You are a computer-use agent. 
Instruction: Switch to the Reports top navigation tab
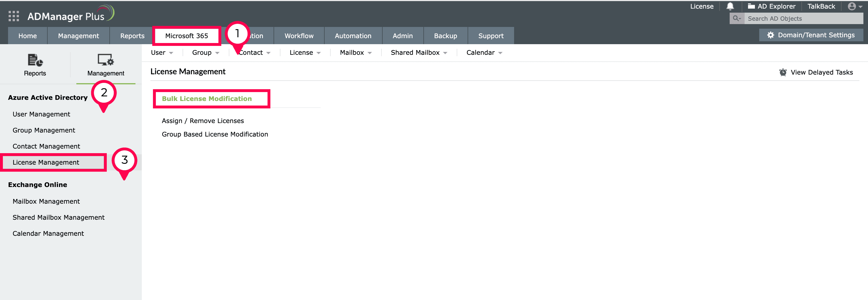click(x=132, y=36)
